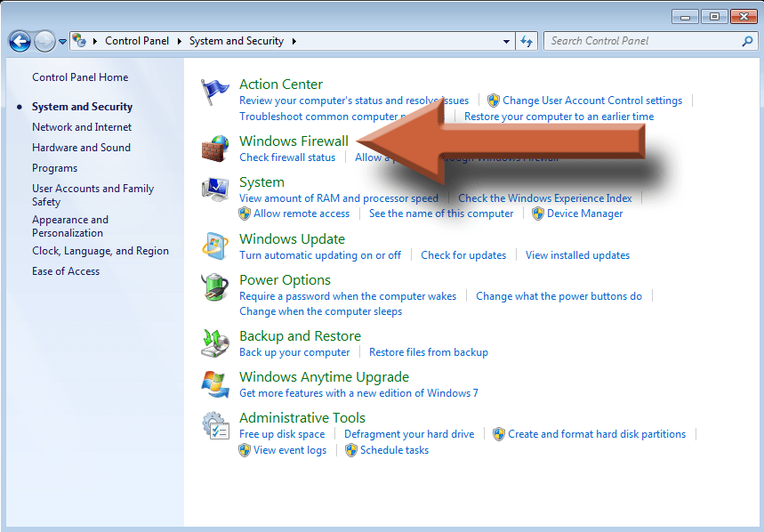The image size is (764, 532).
Task: Click the Power Options battery icon
Action: pos(215,287)
